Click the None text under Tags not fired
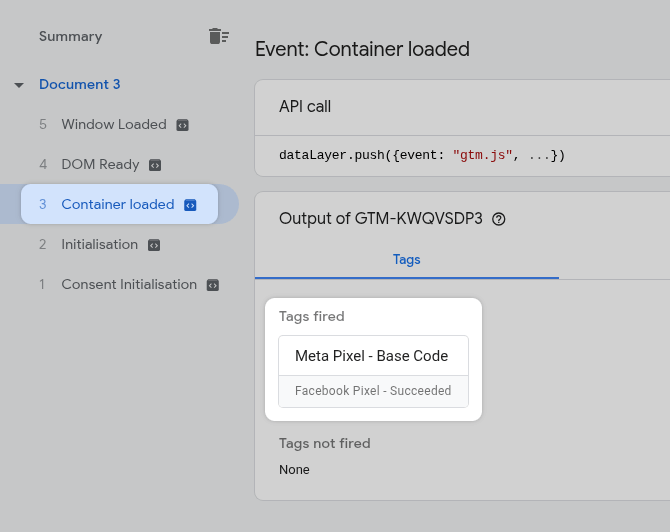670x532 pixels. tap(294, 470)
